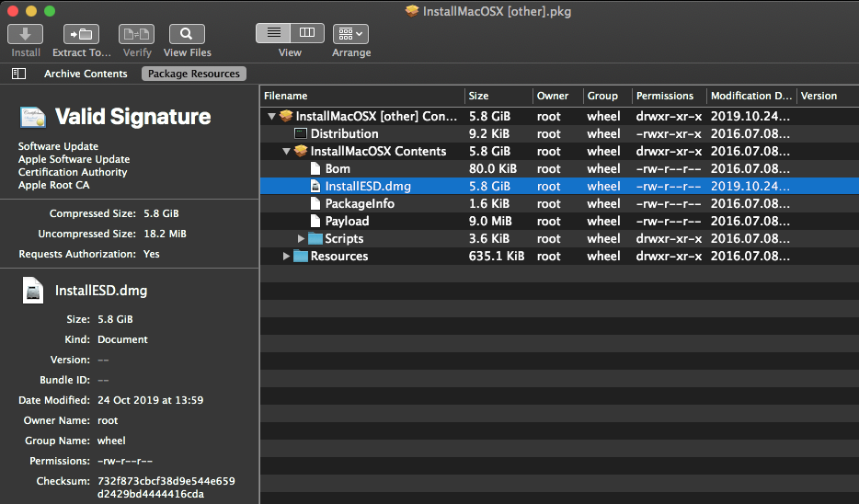Click InstallMacOSX Contents package icon

(301, 151)
